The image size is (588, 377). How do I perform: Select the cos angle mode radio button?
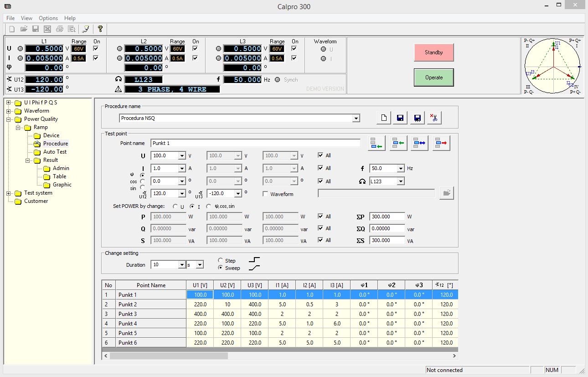pos(143,181)
